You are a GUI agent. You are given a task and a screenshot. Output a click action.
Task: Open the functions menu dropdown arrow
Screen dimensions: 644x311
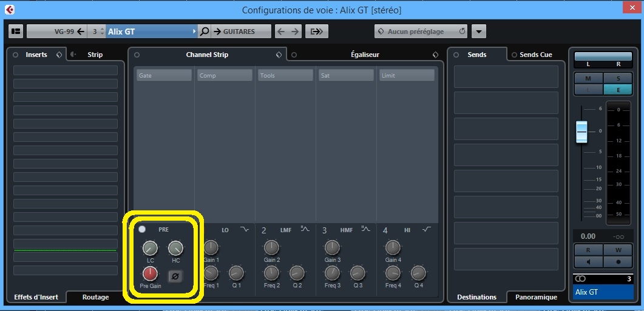(x=479, y=31)
